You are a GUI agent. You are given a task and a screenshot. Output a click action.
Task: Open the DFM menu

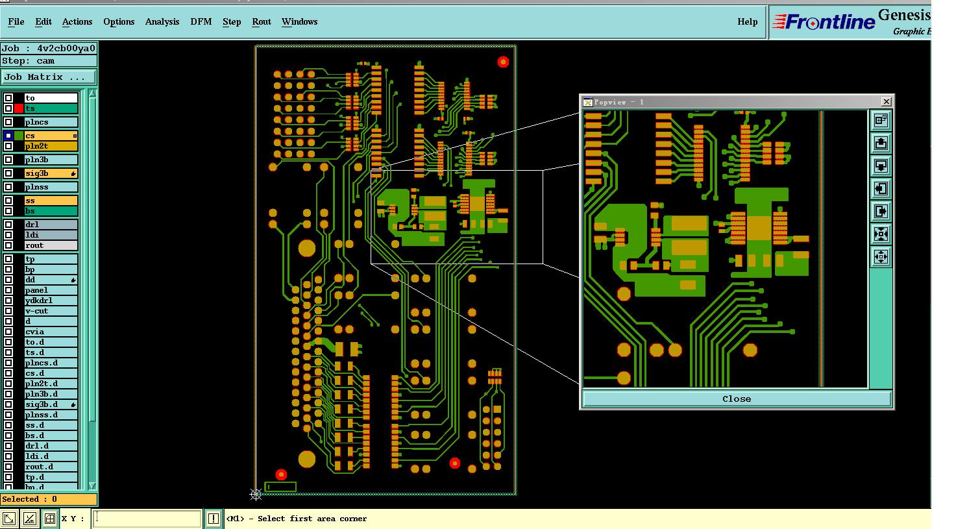tap(201, 21)
